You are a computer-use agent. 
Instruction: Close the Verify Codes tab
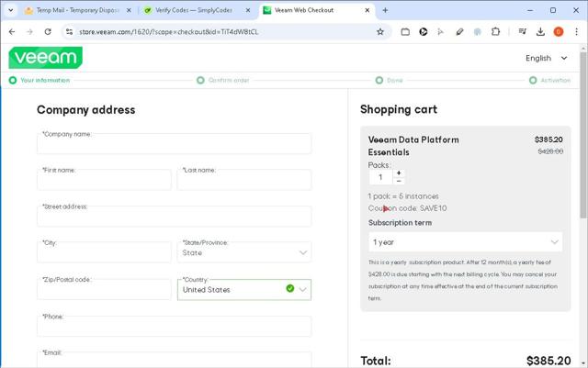tap(248, 10)
